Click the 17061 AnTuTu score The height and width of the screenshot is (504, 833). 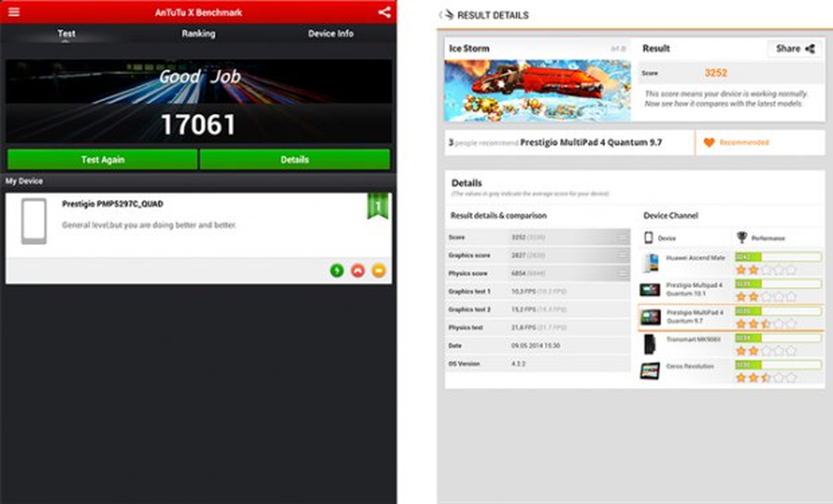pyautogui.click(x=198, y=124)
